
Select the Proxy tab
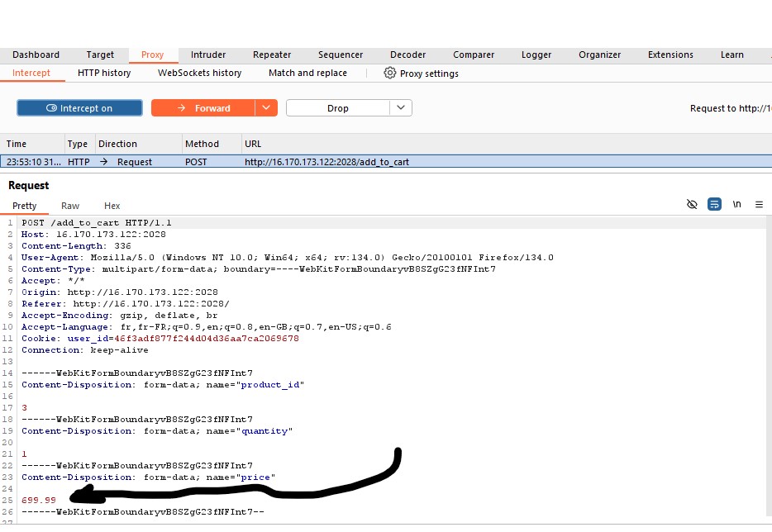coord(152,55)
